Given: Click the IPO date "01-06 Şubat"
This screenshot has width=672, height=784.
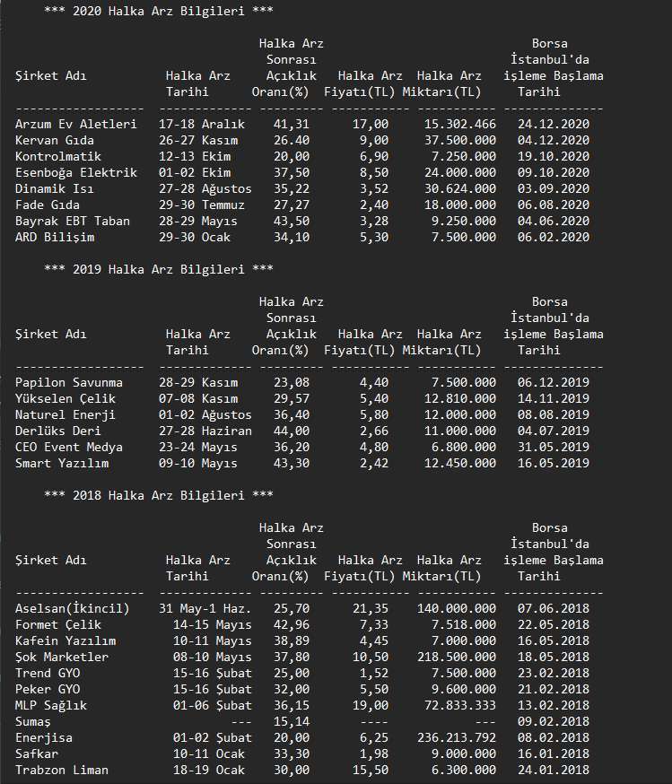Looking at the screenshot, I should [x=213, y=705].
